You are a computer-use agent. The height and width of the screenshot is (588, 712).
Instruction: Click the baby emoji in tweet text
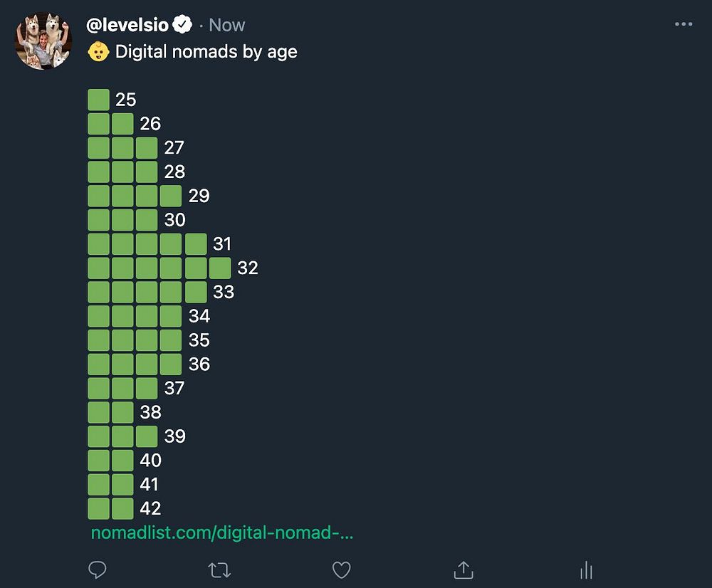(x=98, y=52)
